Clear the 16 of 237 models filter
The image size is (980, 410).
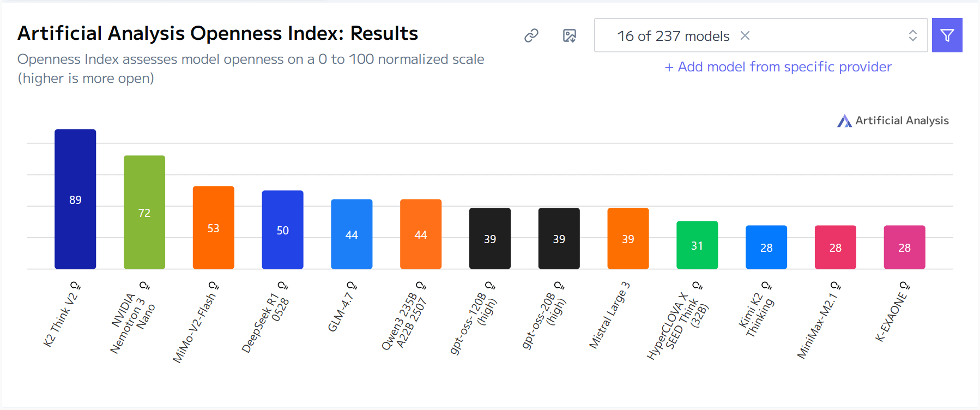[745, 35]
